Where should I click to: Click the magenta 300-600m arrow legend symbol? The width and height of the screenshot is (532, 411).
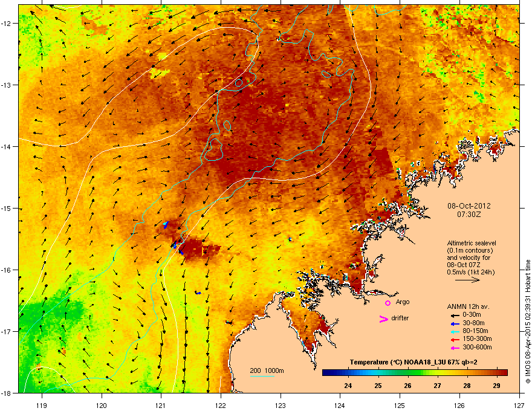tap(455, 348)
